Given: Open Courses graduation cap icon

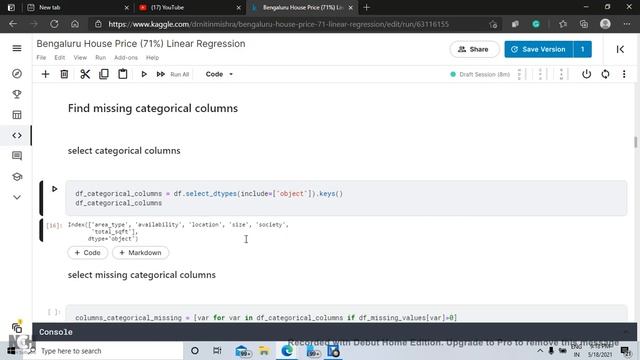Looking at the screenshot, I should (17, 177).
